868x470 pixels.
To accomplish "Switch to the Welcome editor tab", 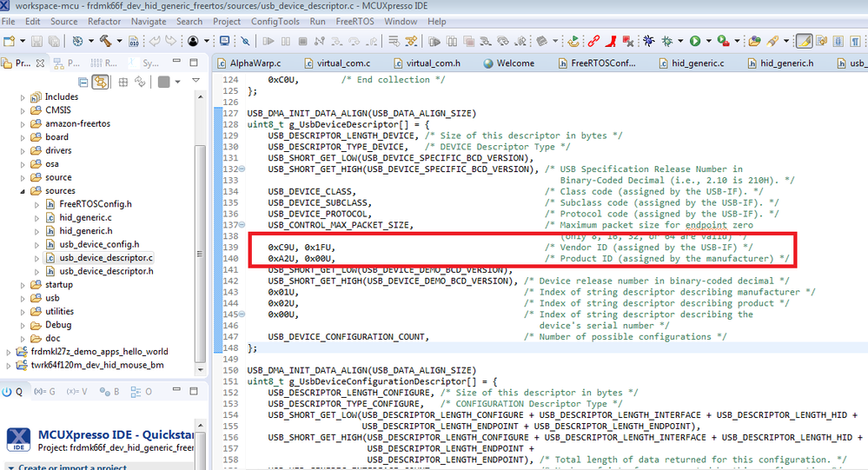I will tap(509, 63).
